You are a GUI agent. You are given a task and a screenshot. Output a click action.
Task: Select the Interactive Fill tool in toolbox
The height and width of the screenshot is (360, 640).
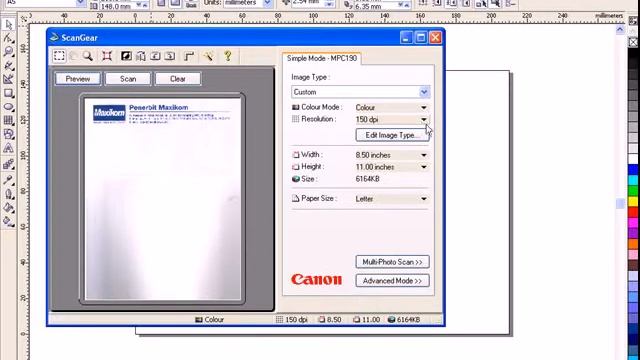coord(9,222)
